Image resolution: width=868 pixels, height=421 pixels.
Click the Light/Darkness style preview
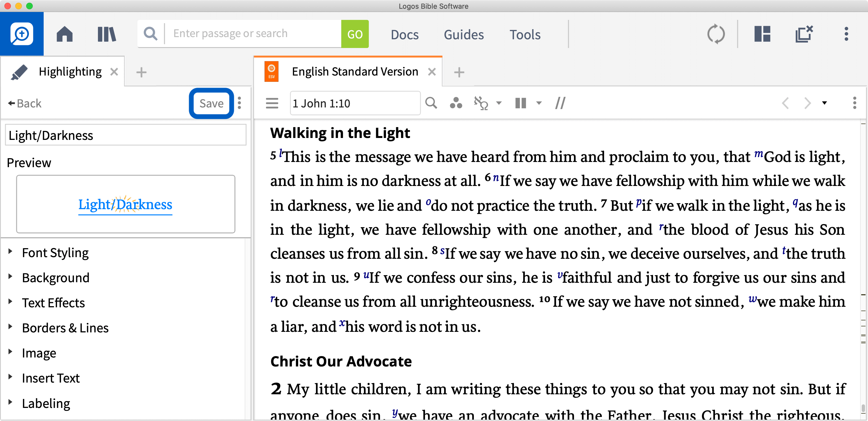[125, 204]
